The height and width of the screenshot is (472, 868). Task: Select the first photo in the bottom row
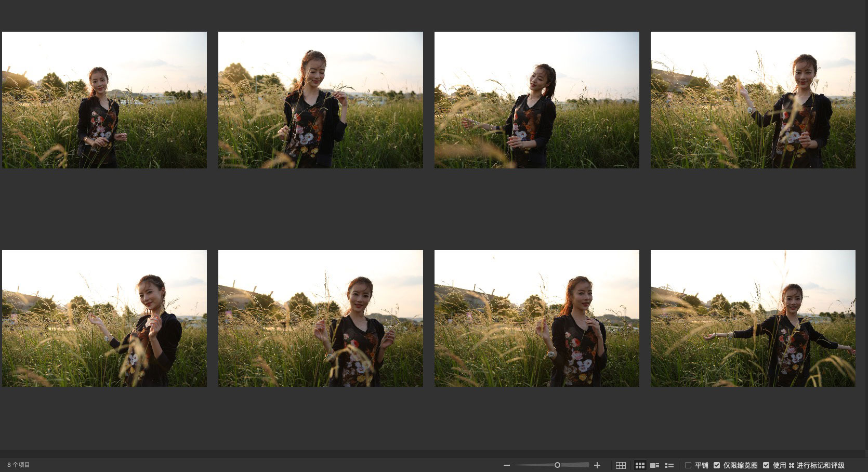[104, 318]
